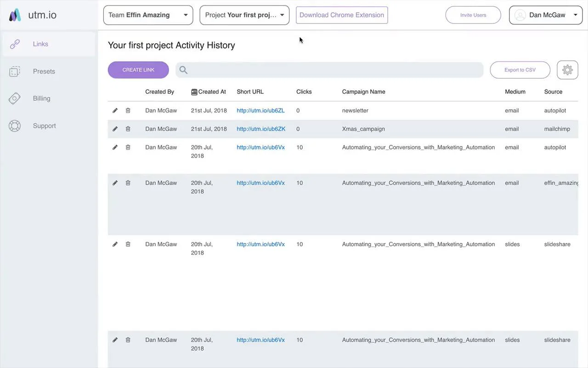This screenshot has height=368, width=588.
Task: Switch to the Billing section
Action: (41, 98)
